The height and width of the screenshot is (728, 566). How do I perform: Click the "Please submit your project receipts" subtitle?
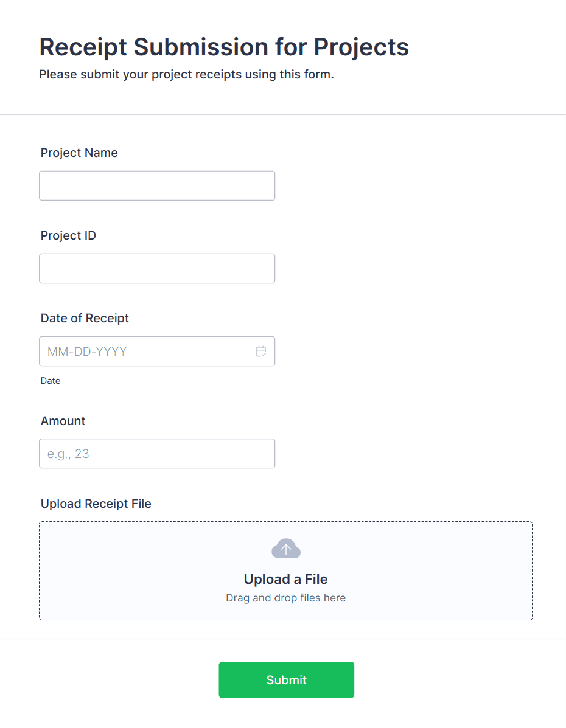(x=186, y=75)
